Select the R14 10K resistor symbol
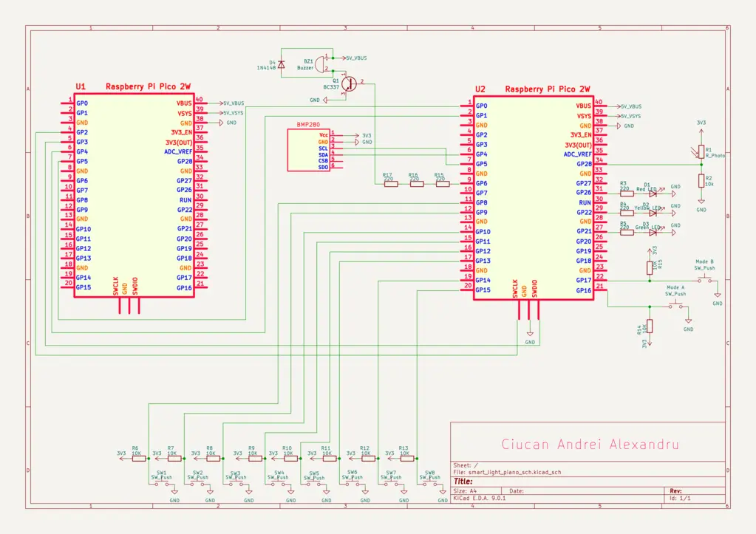The height and width of the screenshot is (534, 756). pyautogui.click(x=650, y=326)
